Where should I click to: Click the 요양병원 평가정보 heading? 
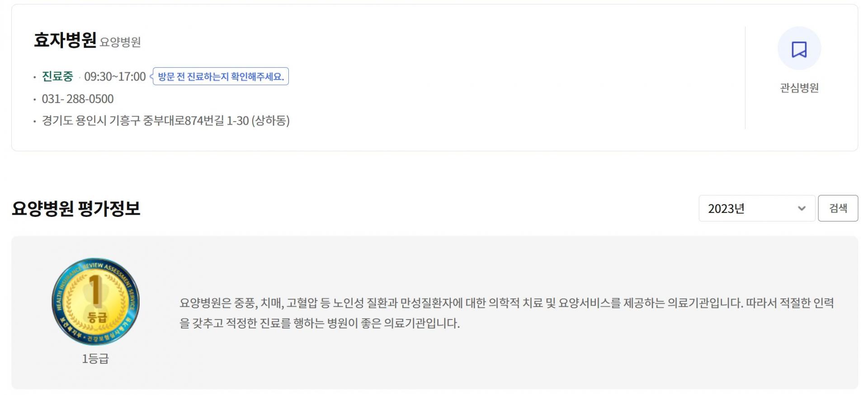(x=76, y=208)
